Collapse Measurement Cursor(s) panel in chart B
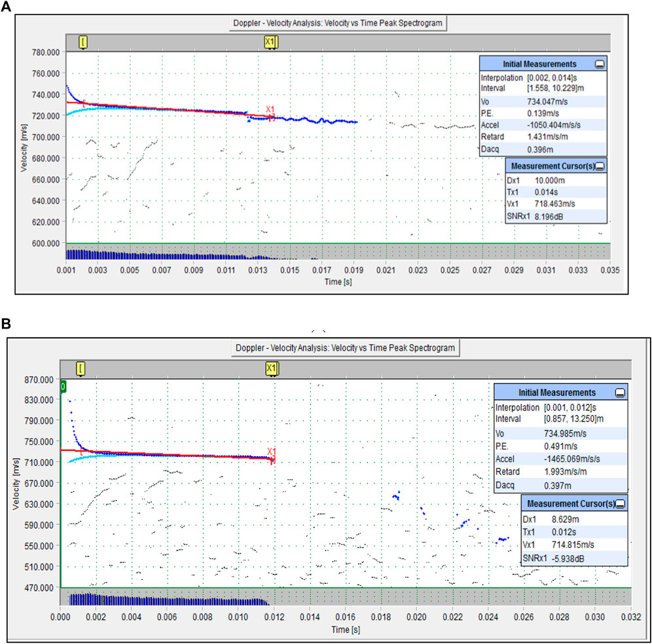 619,504
